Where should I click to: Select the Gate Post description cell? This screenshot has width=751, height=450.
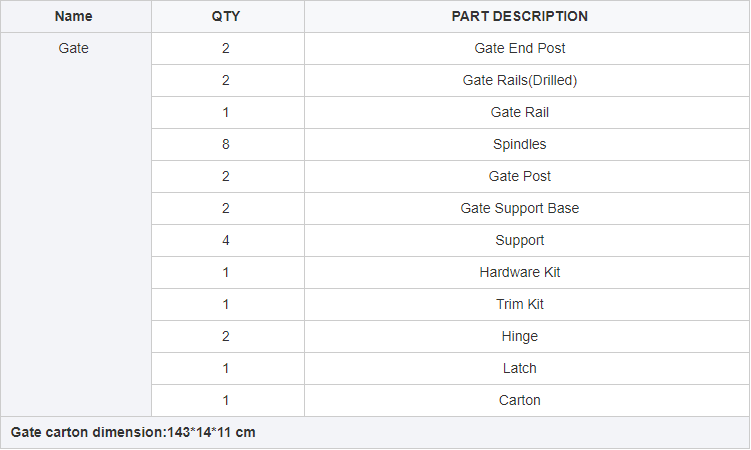[x=520, y=177]
